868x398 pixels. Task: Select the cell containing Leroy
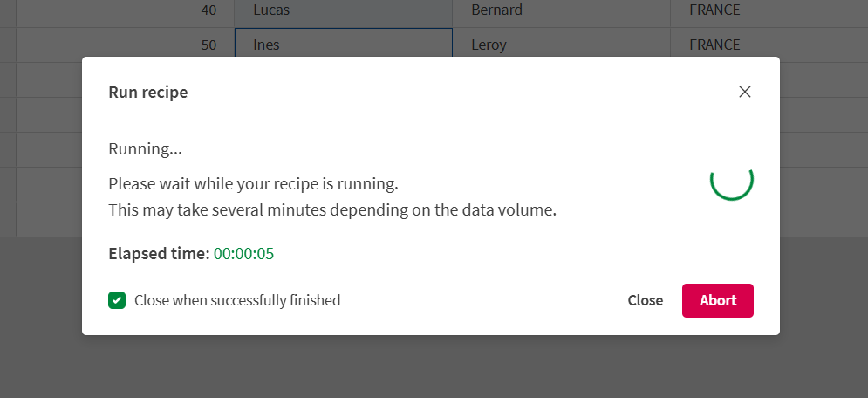click(x=560, y=45)
